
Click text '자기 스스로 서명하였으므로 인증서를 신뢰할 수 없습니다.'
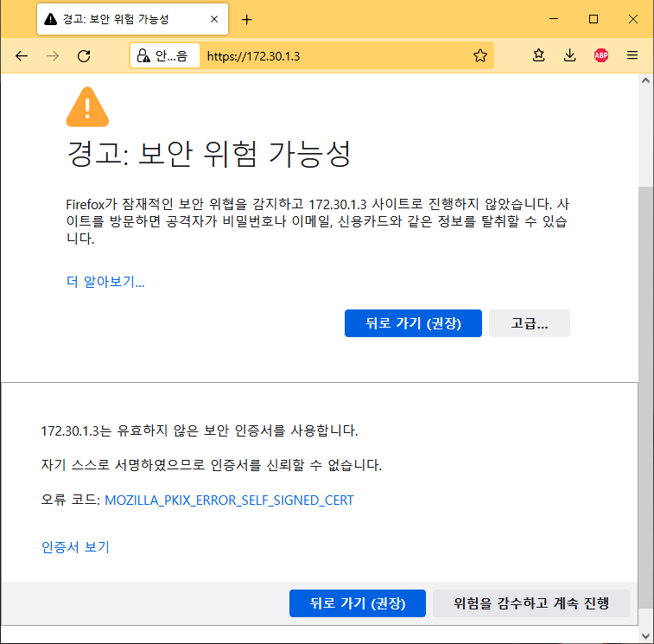(x=212, y=465)
